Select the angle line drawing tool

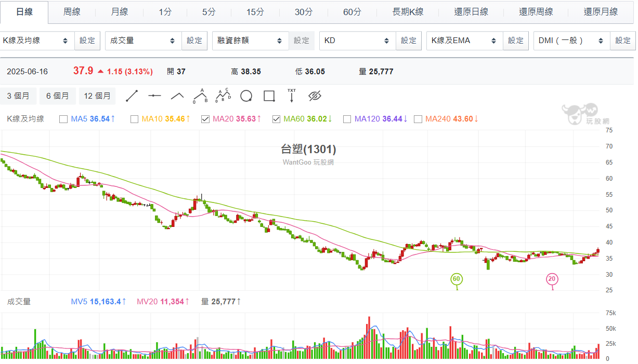coord(177,96)
